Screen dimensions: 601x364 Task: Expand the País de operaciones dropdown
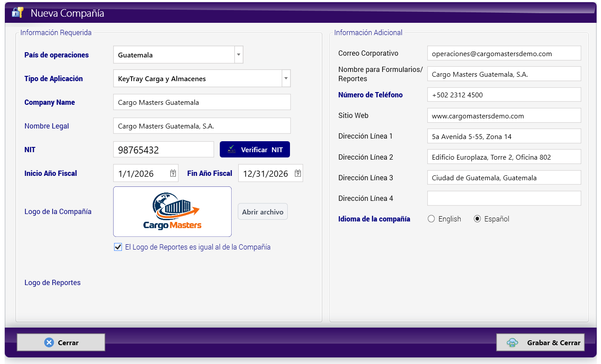[x=239, y=55]
